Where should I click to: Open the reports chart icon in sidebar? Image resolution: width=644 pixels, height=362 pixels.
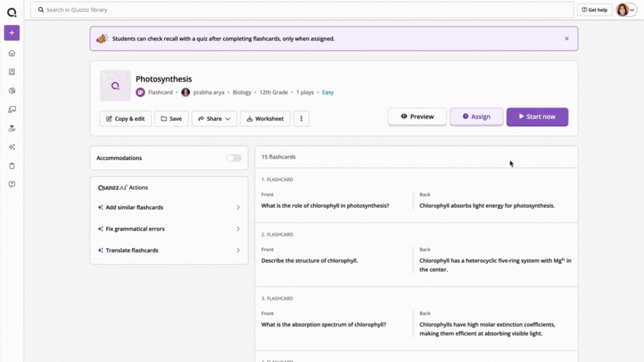tap(12, 91)
